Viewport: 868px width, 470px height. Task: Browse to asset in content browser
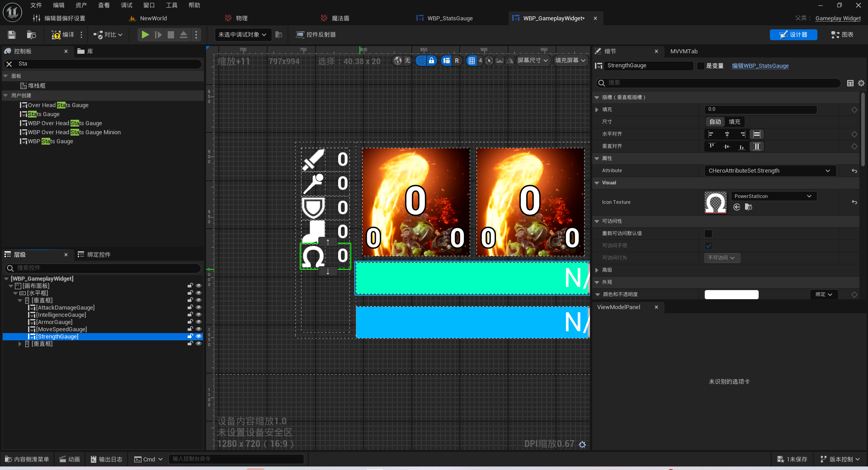(x=31, y=35)
